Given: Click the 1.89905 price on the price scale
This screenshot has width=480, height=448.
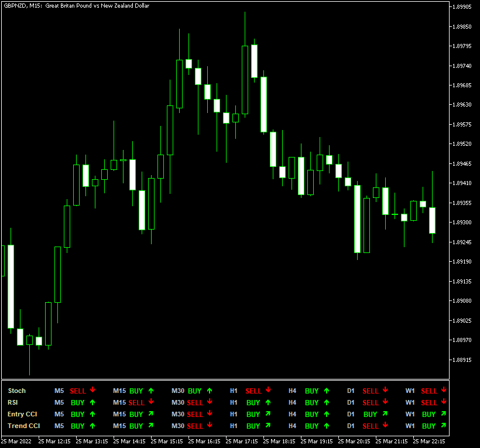Looking at the screenshot, I should click(462, 7).
